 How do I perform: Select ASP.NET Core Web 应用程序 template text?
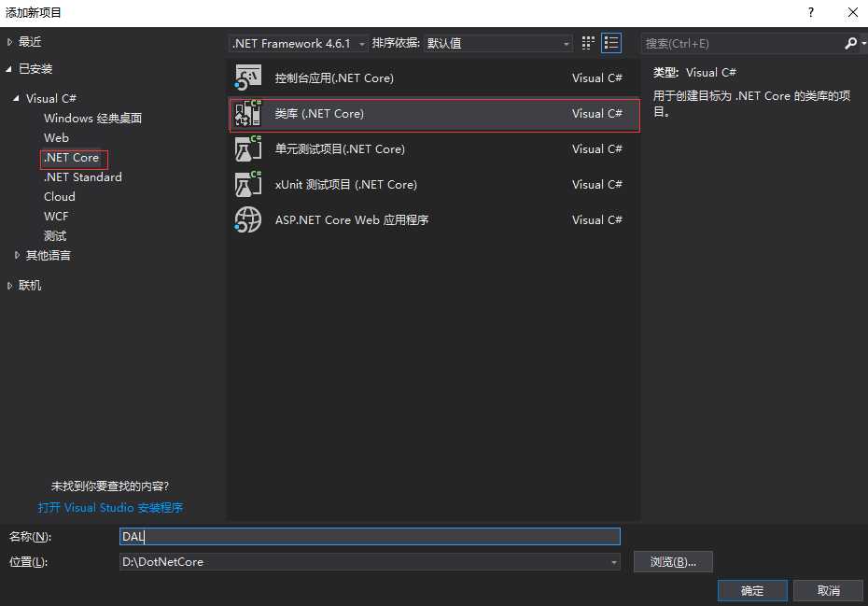[x=352, y=220]
